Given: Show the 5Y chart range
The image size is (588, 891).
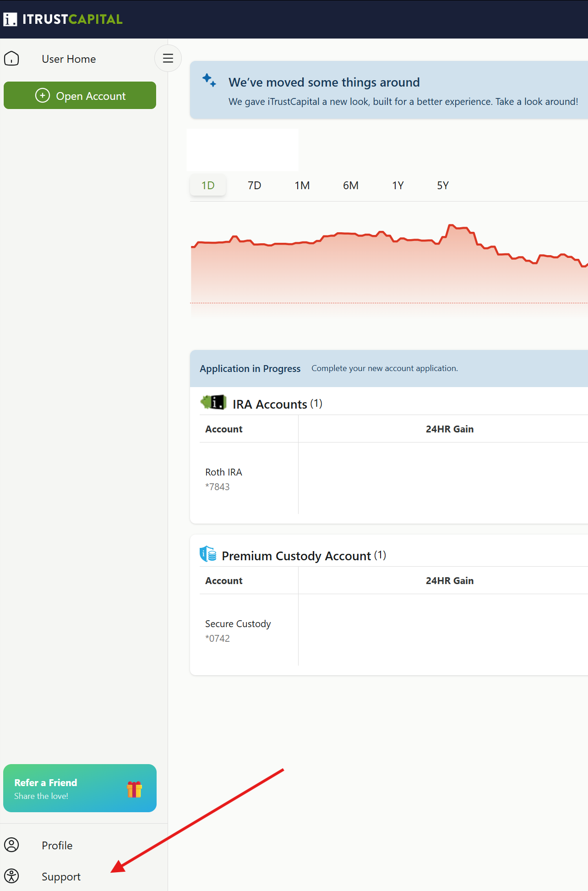Looking at the screenshot, I should pyautogui.click(x=443, y=186).
